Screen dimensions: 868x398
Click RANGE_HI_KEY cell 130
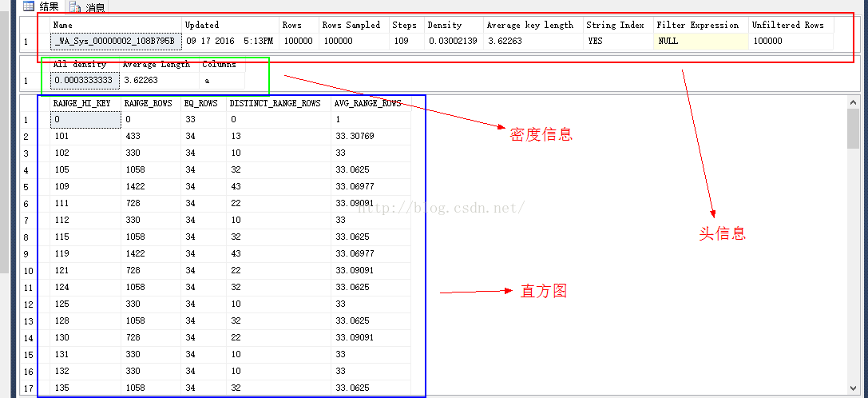coord(85,337)
